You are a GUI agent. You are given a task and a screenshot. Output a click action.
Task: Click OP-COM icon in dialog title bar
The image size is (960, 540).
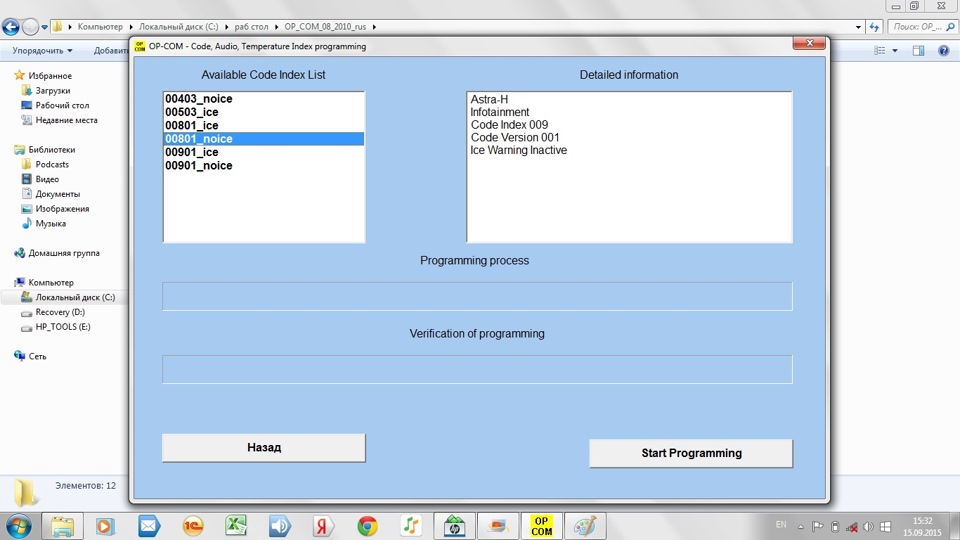click(140, 47)
